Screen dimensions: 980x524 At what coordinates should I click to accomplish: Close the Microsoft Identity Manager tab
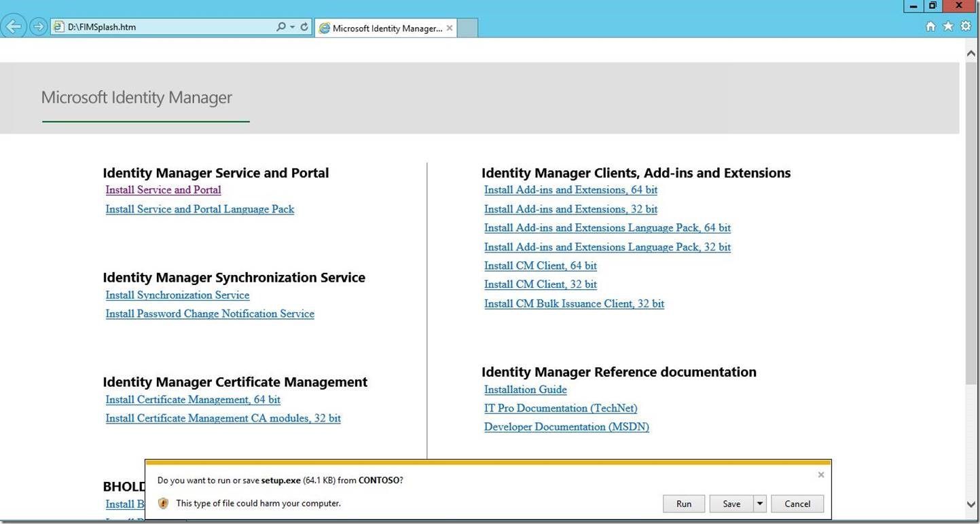coord(450,28)
